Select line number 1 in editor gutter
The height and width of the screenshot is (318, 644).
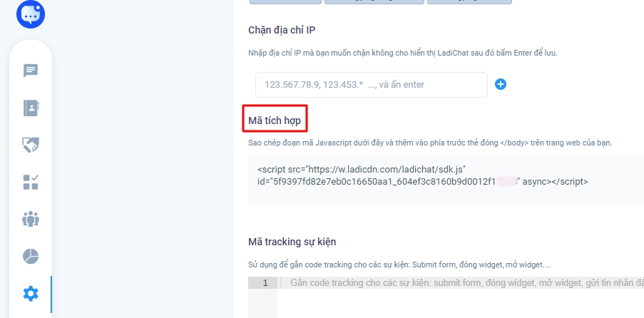pyautogui.click(x=265, y=282)
